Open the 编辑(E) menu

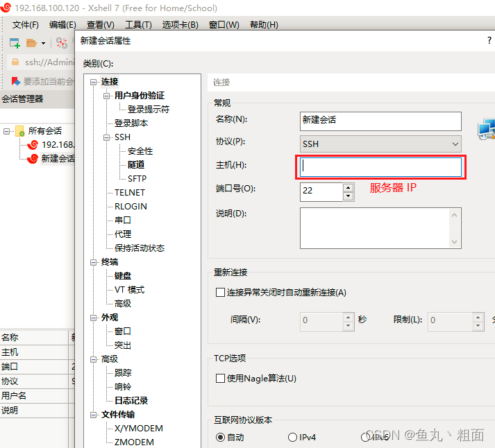point(62,24)
